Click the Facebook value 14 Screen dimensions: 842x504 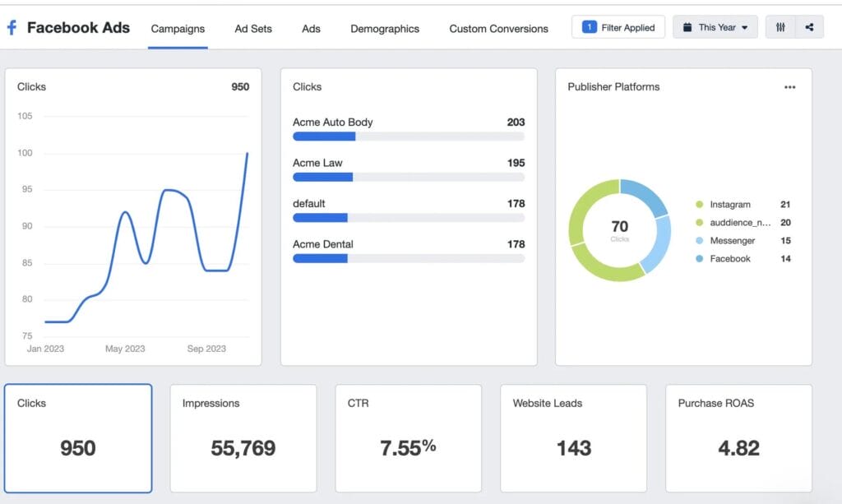pos(785,259)
